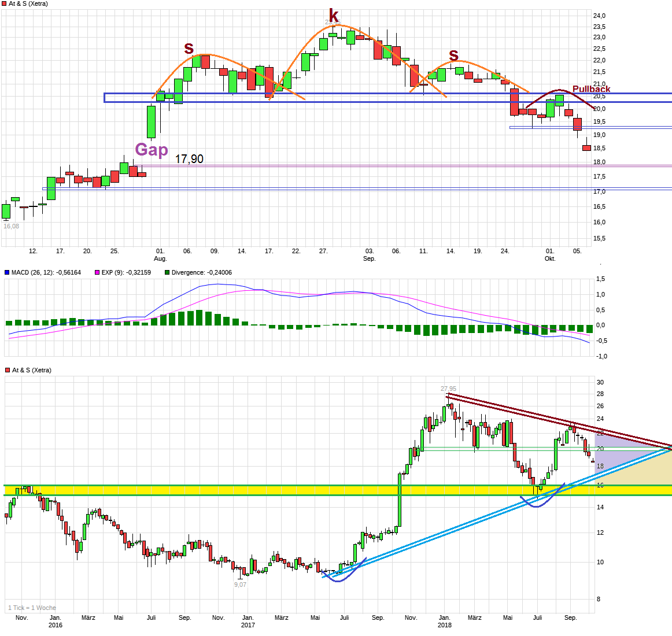Viewport: 672px width, 636px height.
Task: Click the '03. Sep.' date axis label
Action: (x=370, y=255)
